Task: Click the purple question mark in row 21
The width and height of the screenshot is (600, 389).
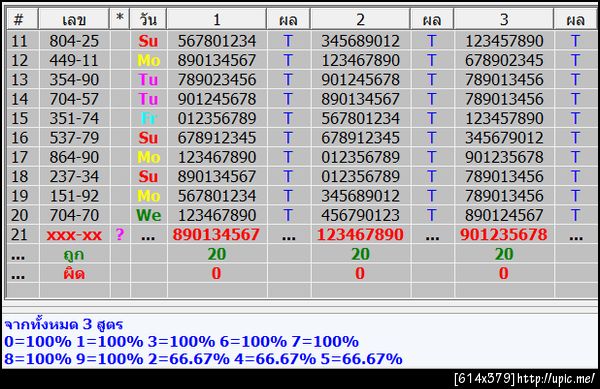Action: 120,234
